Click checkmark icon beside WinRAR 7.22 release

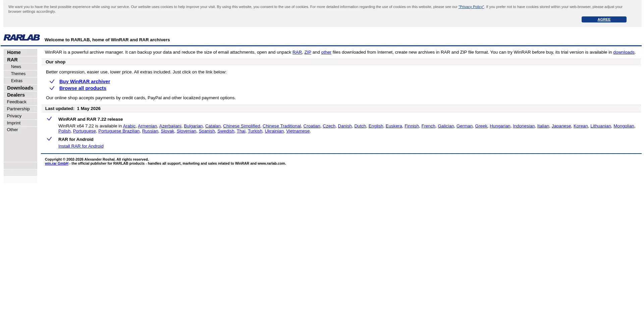(x=49, y=119)
